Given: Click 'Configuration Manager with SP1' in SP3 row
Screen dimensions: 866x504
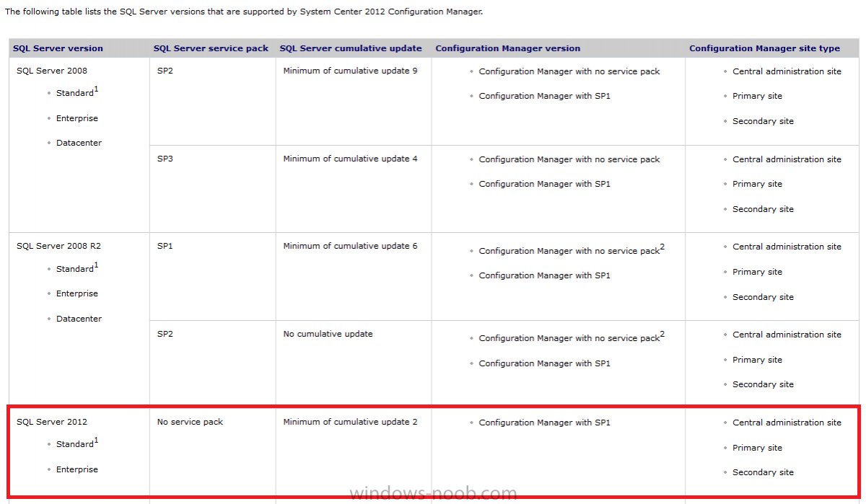Looking at the screenshot, I should click(x=545, y=184).
